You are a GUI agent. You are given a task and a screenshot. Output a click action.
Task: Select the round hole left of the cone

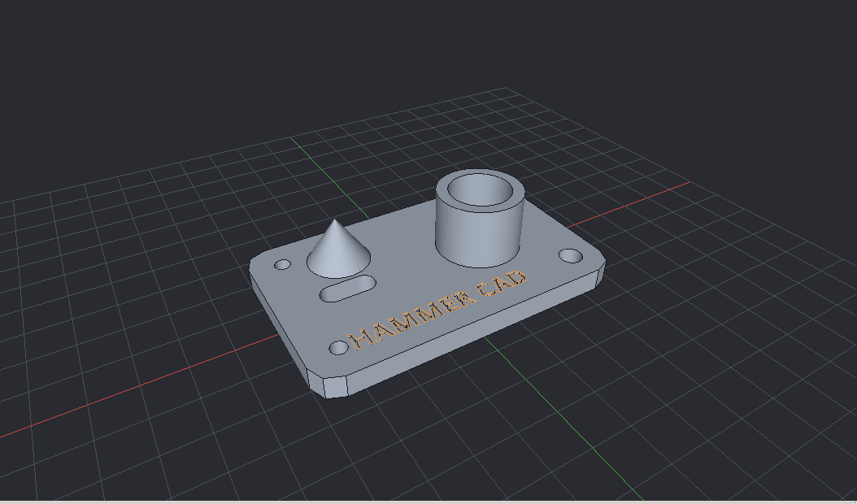[x=283, y=265]
